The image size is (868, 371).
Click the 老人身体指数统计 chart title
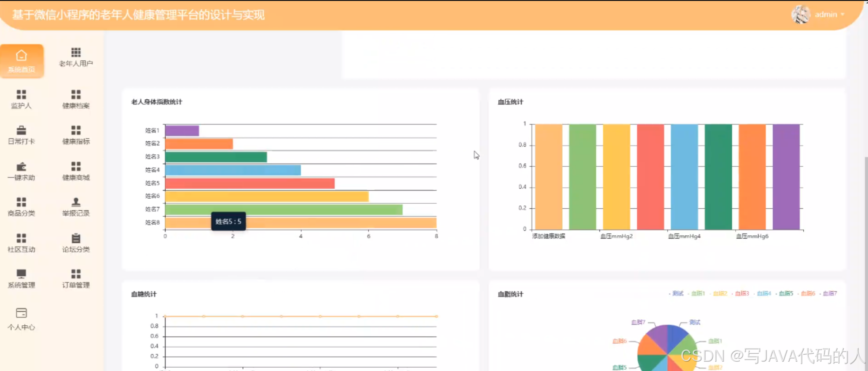[x=157, y=102]
